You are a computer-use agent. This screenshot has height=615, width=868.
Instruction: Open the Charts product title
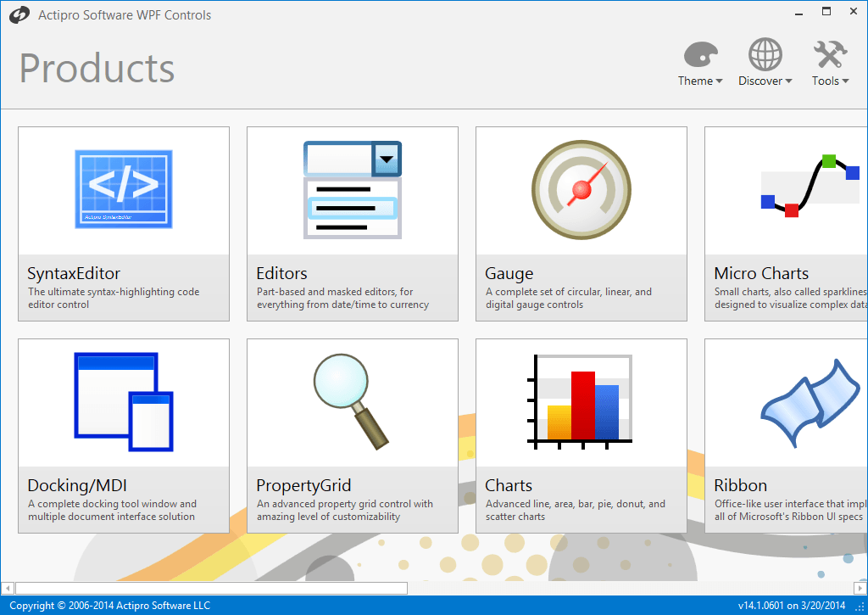[509, 486]
